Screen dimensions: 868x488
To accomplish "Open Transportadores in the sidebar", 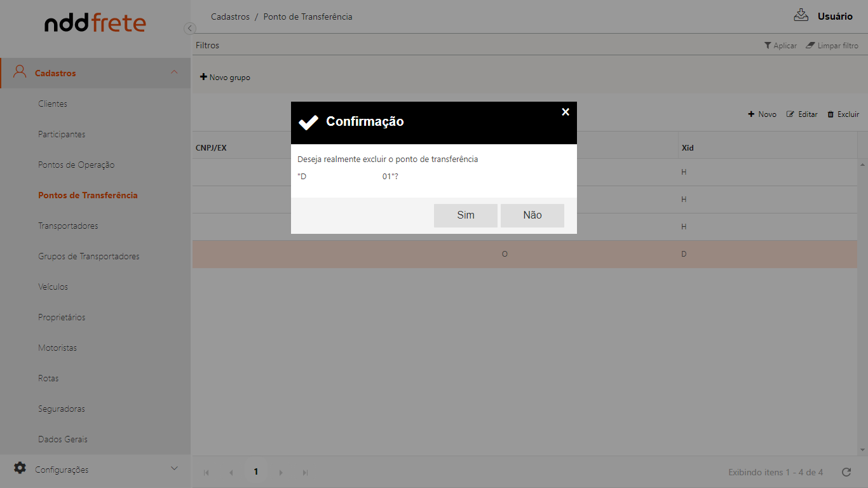I will (x=68, y=226).
